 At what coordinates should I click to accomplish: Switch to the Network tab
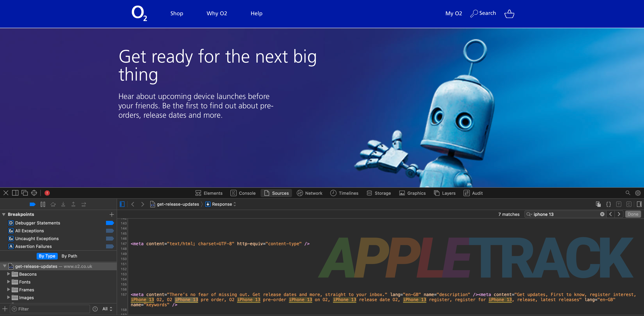(309, 193)
